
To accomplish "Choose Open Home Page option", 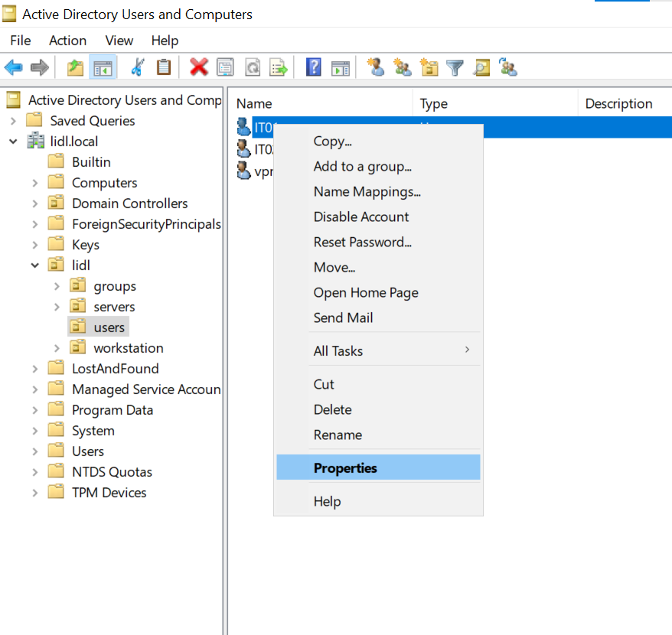I will pos(378,293).
